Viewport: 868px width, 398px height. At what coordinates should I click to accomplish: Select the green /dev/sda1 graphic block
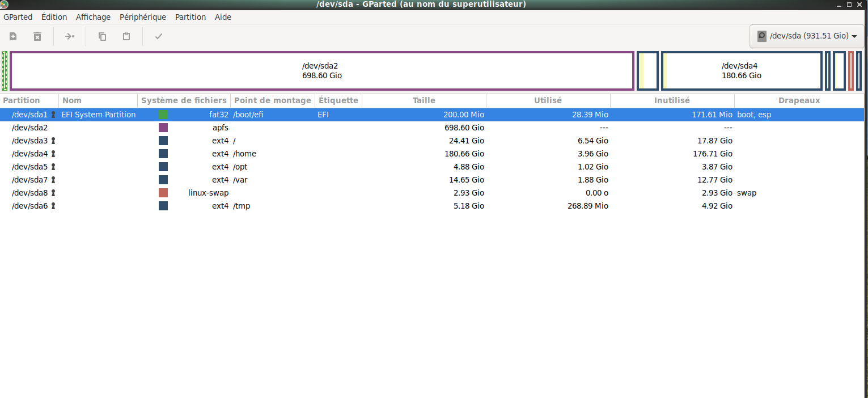pos(5,71)
